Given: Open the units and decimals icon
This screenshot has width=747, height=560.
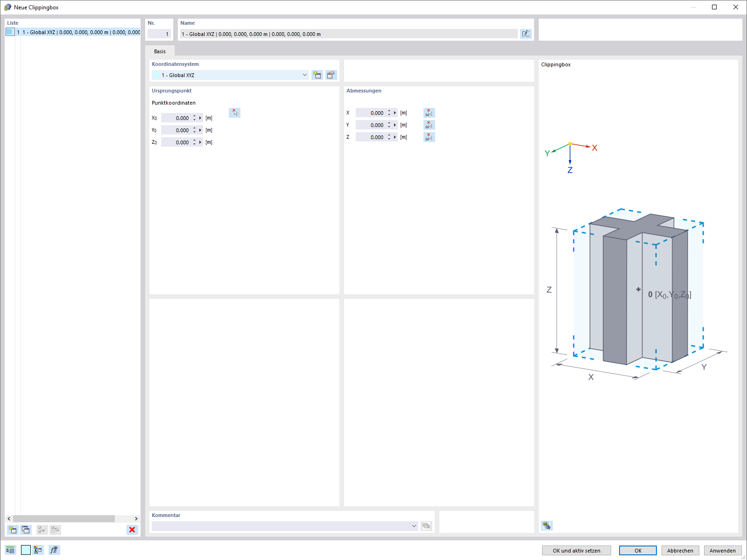Looking at the screenshot, I should (x=10, y=550).
